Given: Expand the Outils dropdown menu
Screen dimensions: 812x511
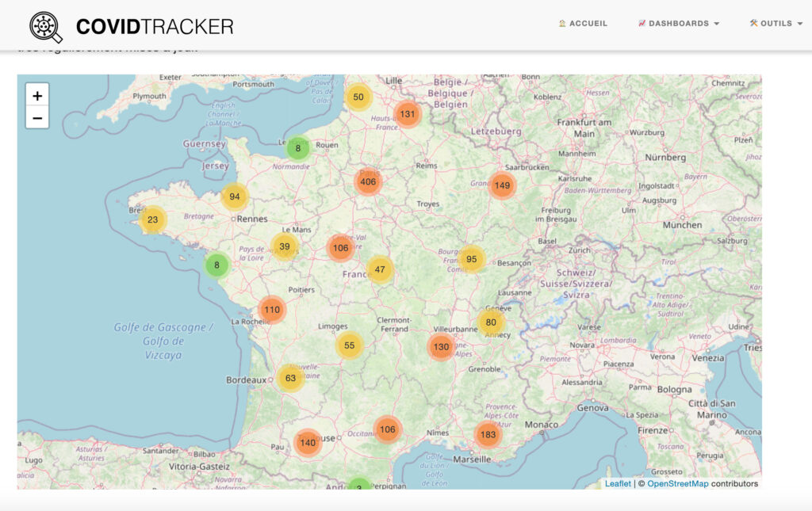Looking at the screenshot, I should tap(776, 23).
